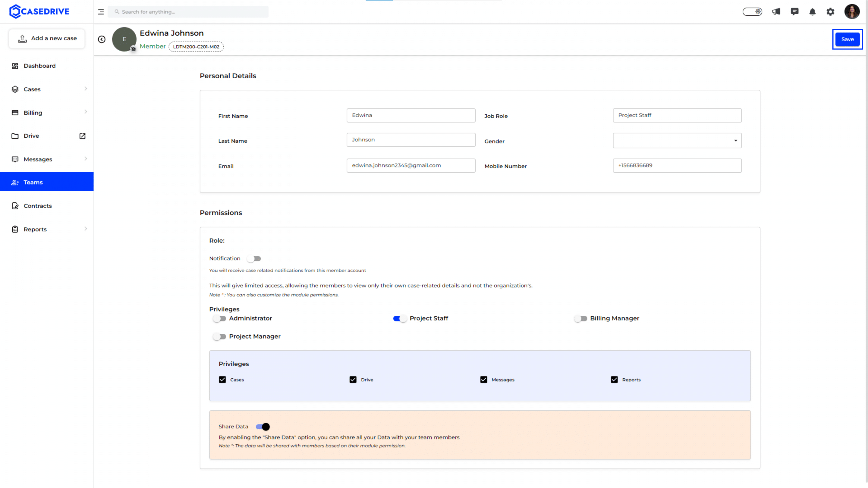Screen dimensions: 868x488
Task: Open the settings gear icon
Action: [x=831, y=12]
